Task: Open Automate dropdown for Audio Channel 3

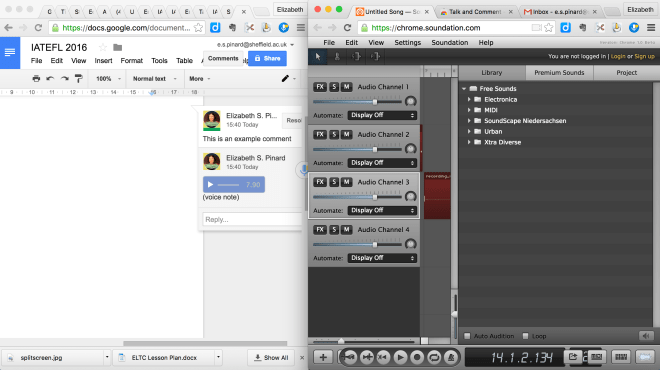Action: [382, 210]
